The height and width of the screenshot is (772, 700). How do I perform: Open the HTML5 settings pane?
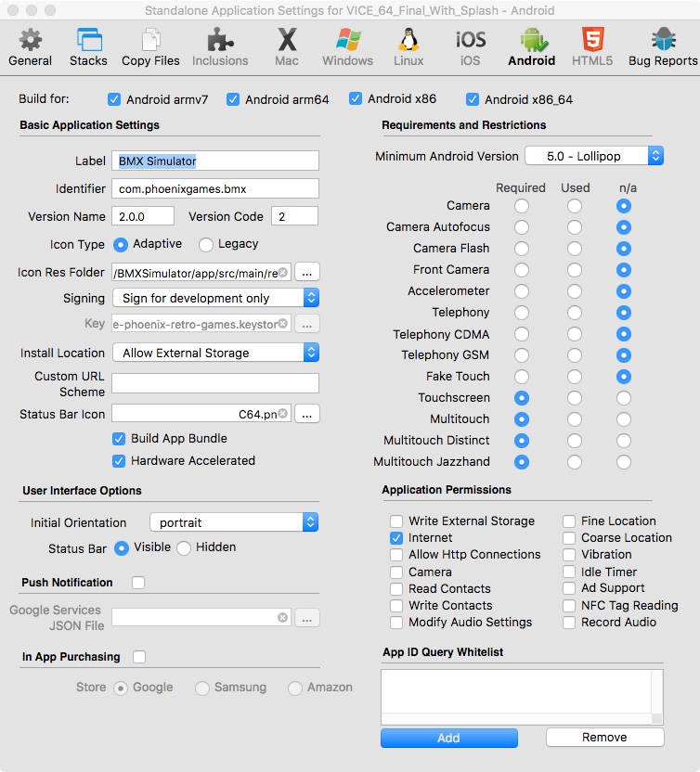click(x=591, y=46)
